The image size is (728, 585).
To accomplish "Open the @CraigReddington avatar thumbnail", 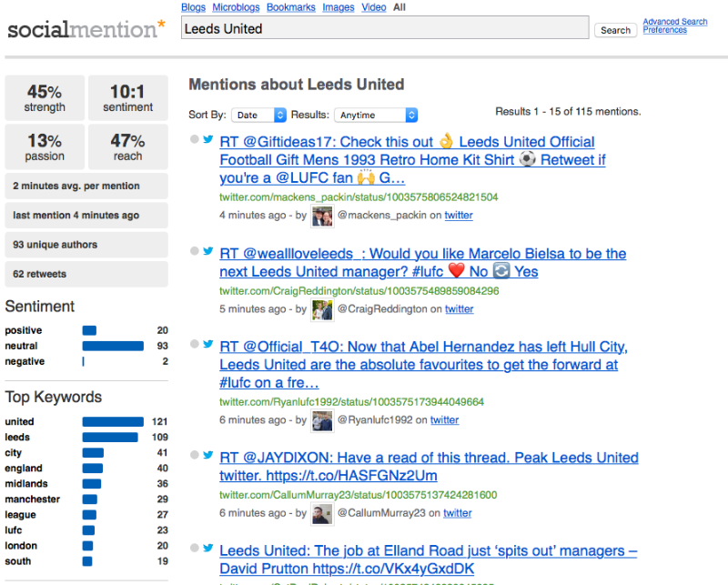I will coord(322,310).
